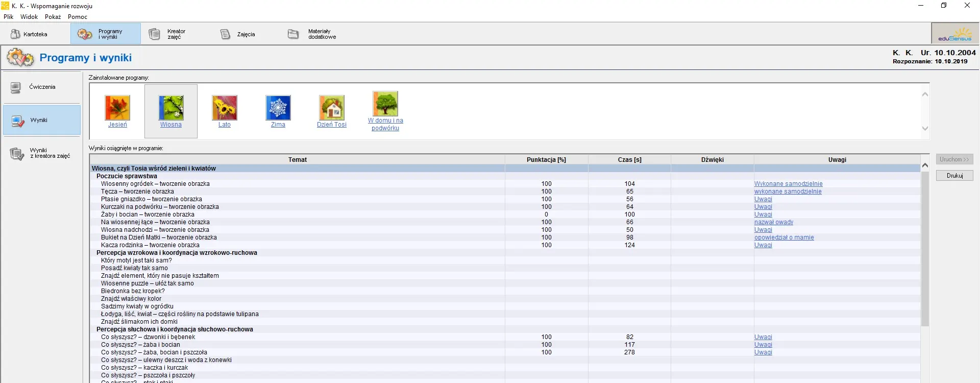Image resolution: width=980 pixels, height=383 pixels.
Task: Click the Drukuj button
Action: 954,176
